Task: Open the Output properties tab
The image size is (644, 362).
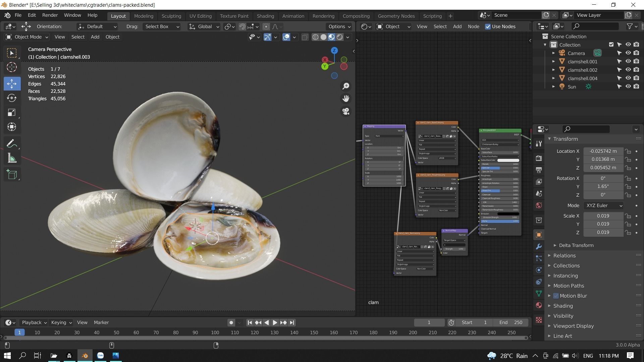Action: (x=539, y=170)
